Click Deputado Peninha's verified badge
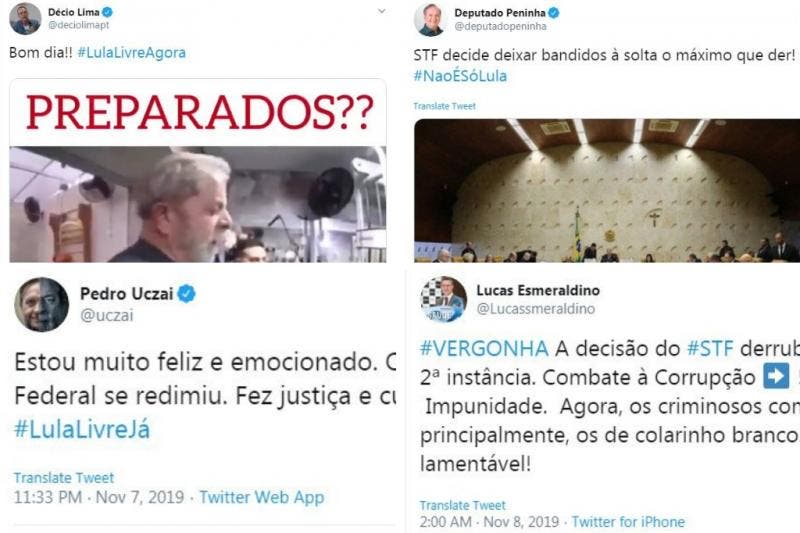This screenshot has height=533, width=800. click(x=554, y=13)
